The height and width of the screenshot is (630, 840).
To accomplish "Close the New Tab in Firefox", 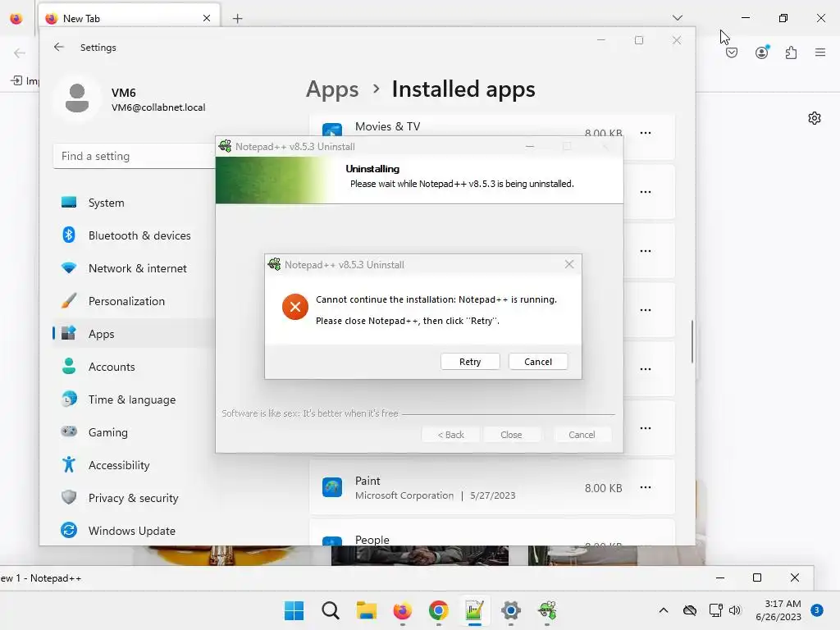I will [x=207, y=18].
